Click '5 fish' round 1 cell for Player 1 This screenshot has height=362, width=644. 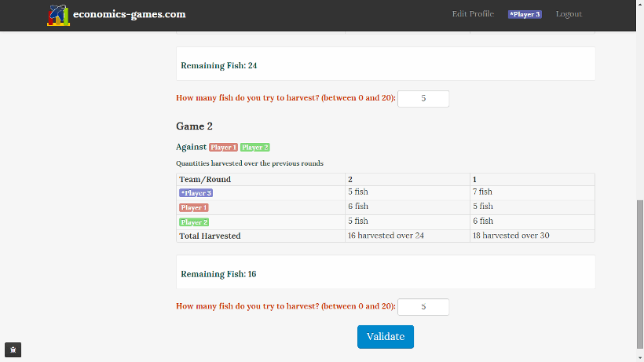532,207
